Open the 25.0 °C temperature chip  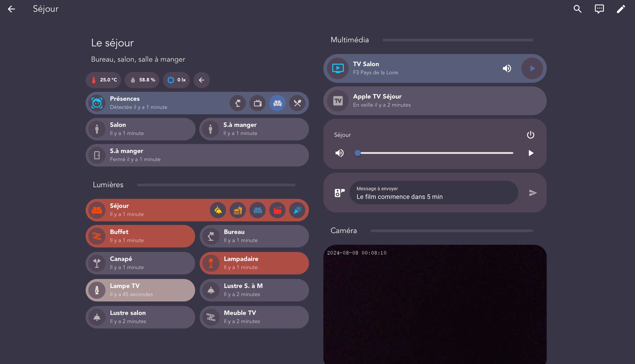104,80
